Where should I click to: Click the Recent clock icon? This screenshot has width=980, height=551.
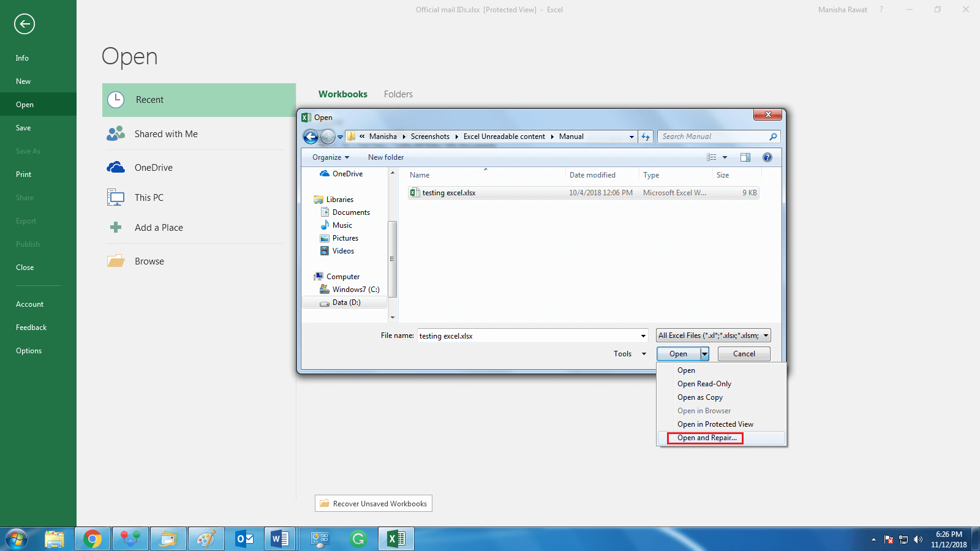[x=116, y=100]
